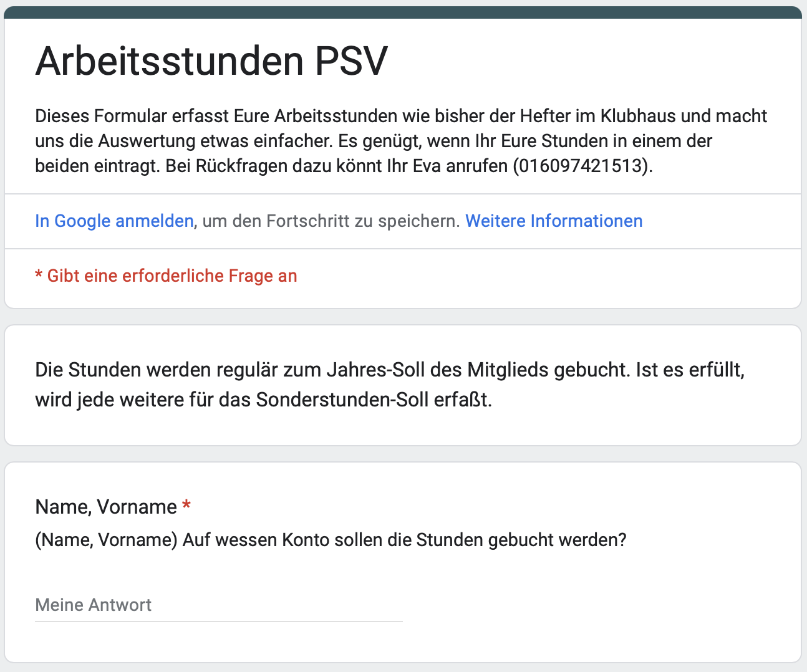The height and width of the screenshot is (672, 807).
Task: Select the 'Name, Vorname' question label
Action: (x=106, y=507)
